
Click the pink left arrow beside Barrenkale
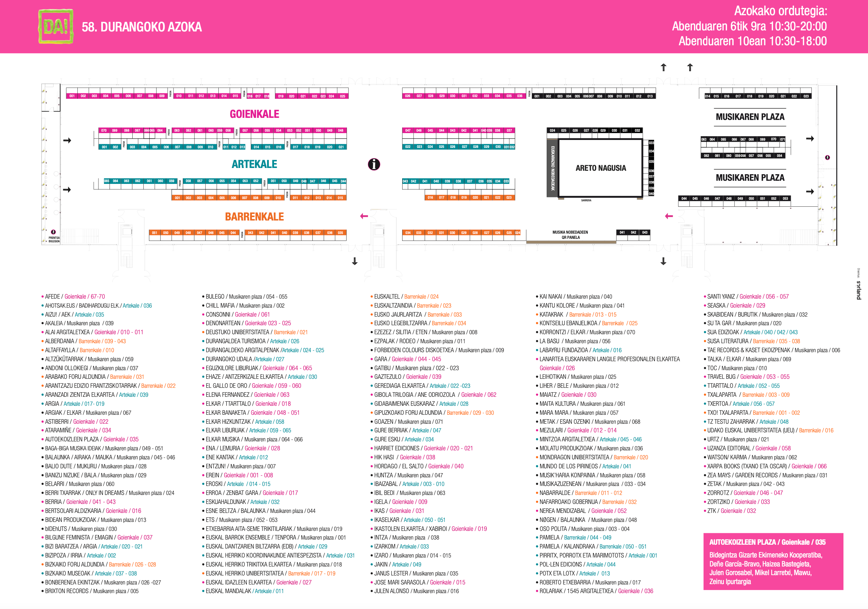tap(364, 216)
